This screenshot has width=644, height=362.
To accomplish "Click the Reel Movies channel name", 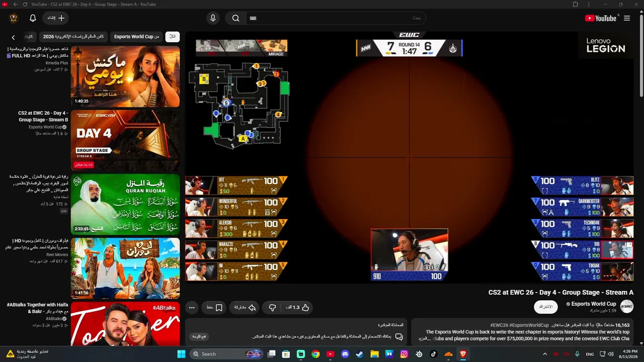I will [57, 255].
